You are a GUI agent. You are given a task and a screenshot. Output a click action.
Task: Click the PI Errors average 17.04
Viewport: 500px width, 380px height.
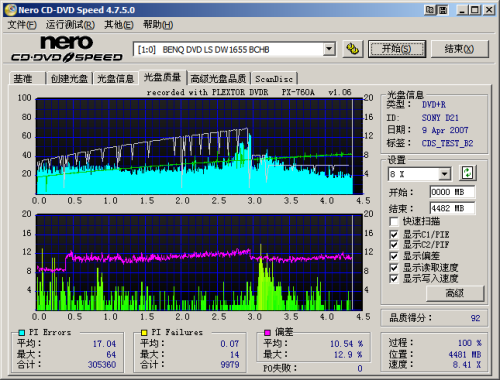[x=104, y=344]
